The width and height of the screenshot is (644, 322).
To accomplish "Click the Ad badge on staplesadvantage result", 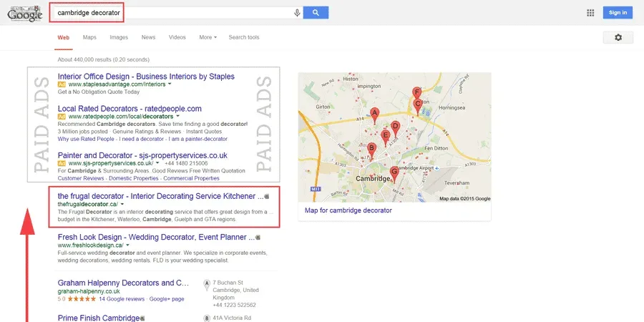I will (62, 84).
